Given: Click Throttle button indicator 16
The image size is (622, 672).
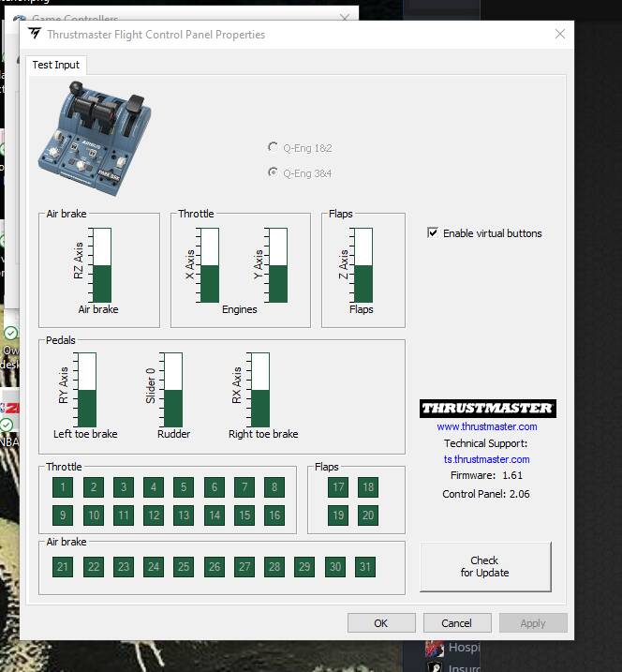Looking at the screenshot, I should [274, 515].
